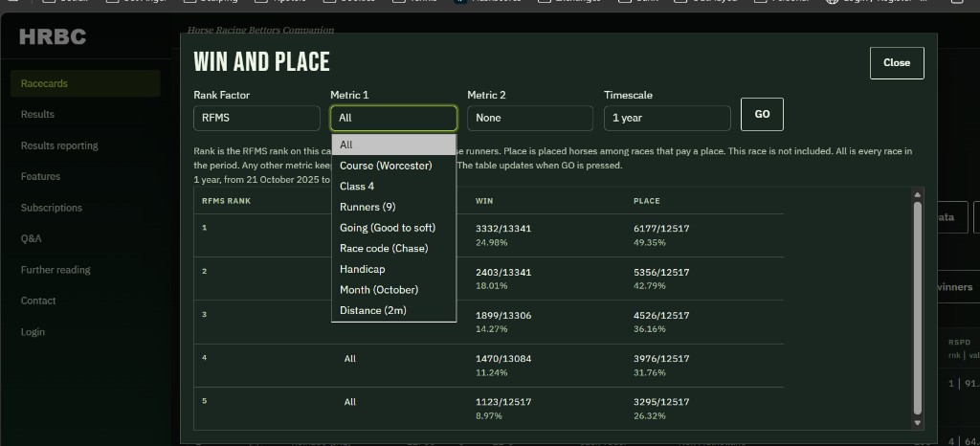Go to Subscriptions
The height and width of the screenshot is (446, 980).
[52, 208]
